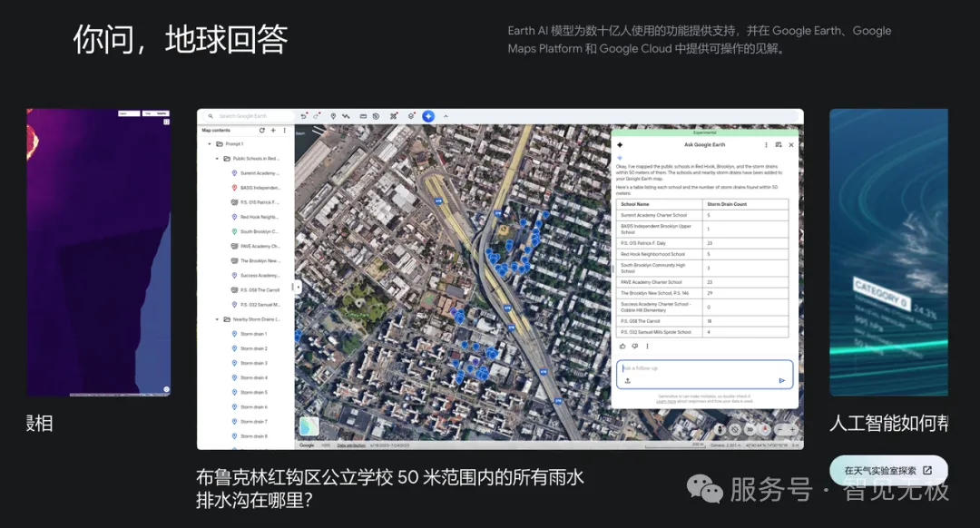Open Ask Google Earth panel options menu

[x=766, y=145]
